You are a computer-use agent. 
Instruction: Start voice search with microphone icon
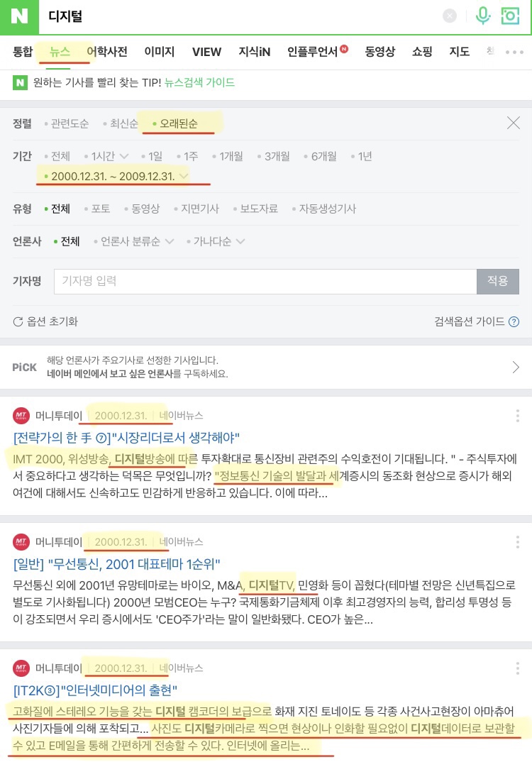(x=483, y=16)
